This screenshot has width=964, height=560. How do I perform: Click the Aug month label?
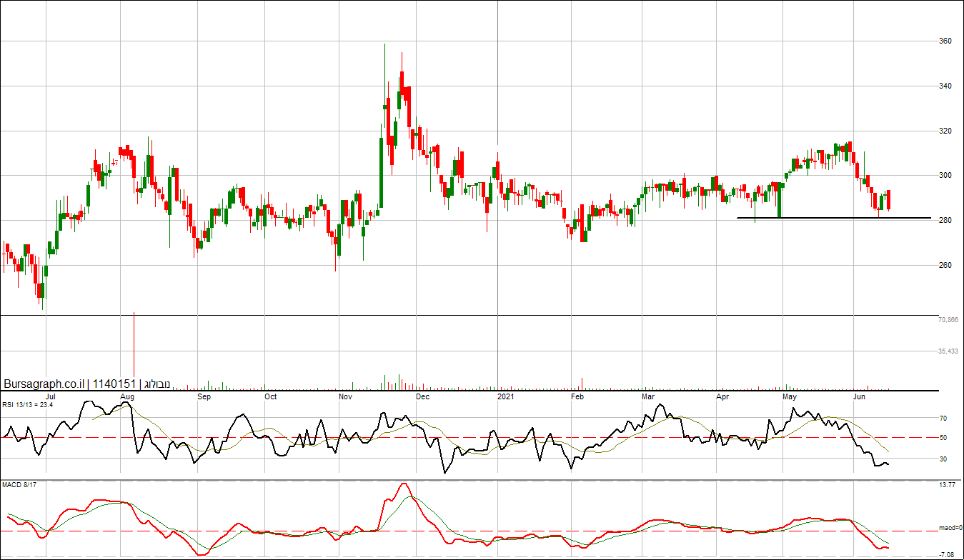click(x=127, y=396)
